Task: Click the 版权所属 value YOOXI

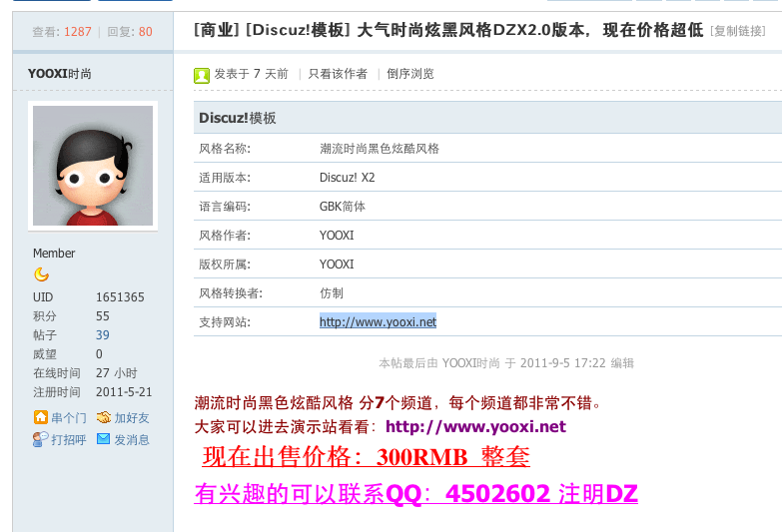Action: click(337, 265)
